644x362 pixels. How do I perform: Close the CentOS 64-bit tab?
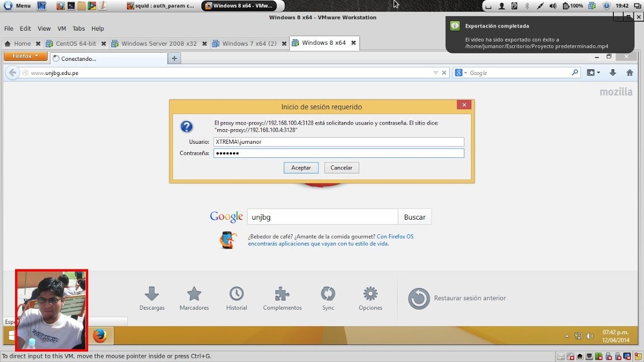point(104,44)
